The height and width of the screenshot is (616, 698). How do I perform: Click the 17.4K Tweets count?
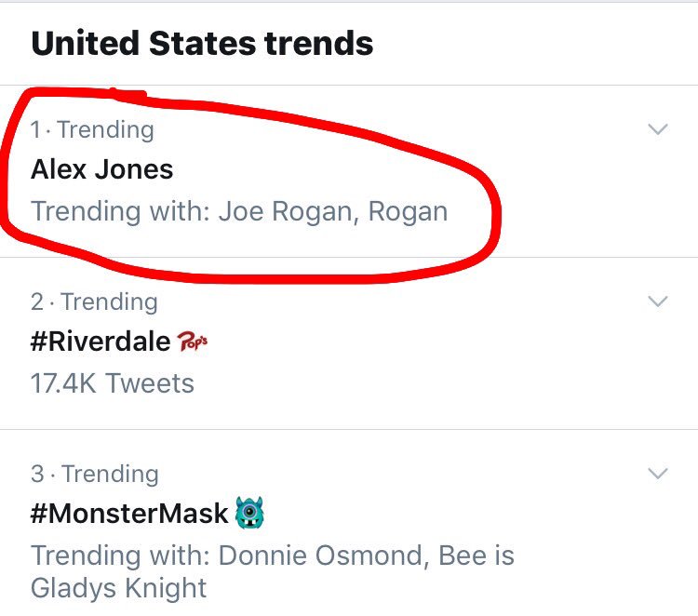(x=113, y=383)
